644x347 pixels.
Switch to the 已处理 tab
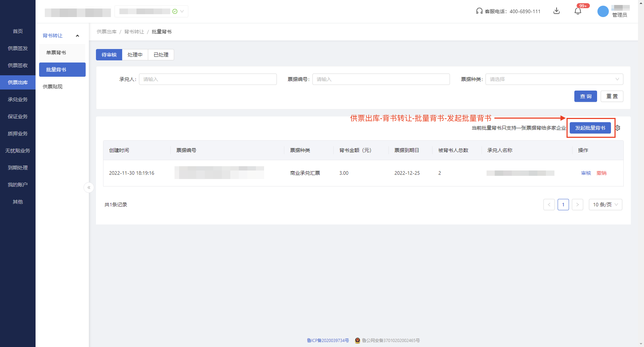[161, 54]
